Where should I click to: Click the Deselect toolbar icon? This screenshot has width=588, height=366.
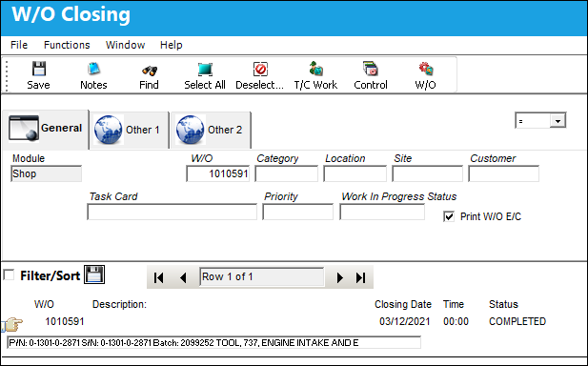260,70
